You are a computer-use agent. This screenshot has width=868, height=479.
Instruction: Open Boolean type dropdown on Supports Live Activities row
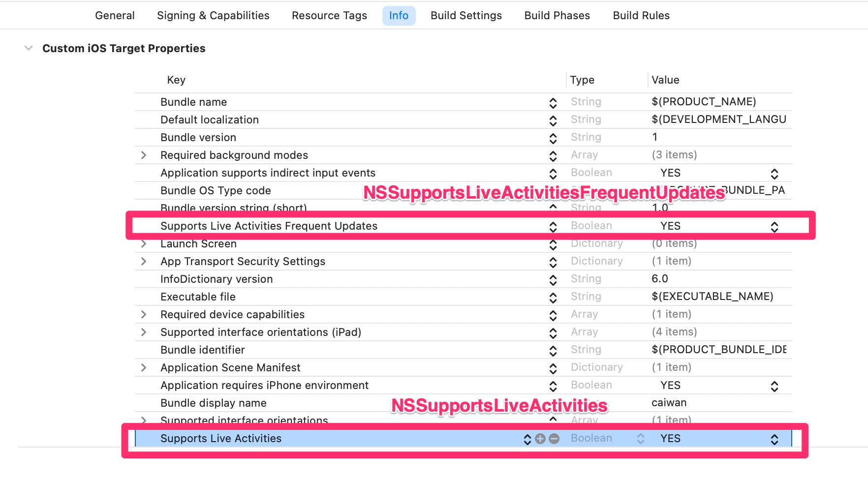coord(641,438)
